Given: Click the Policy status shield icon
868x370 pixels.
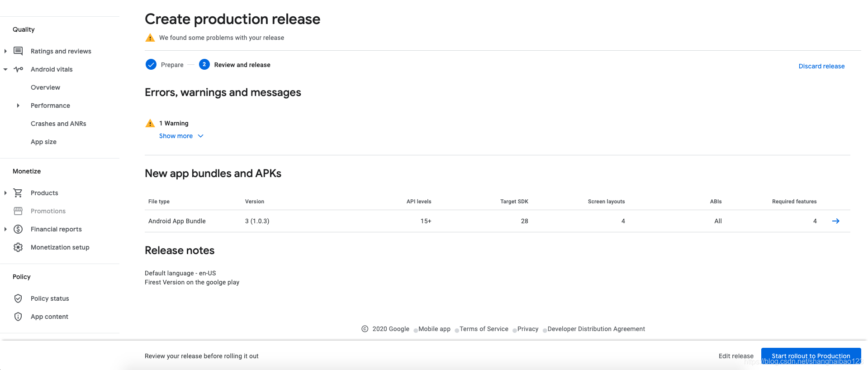Looking at the screenshot, I should (18, 298).
